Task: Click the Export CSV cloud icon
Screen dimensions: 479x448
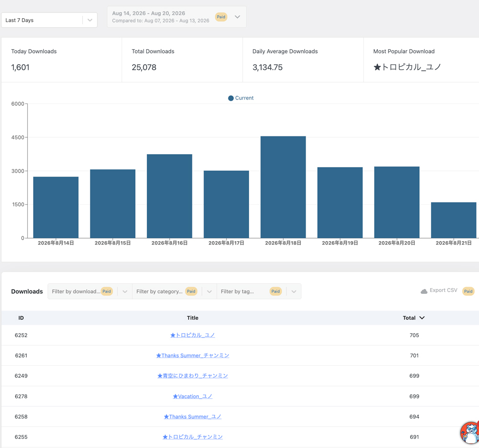Action: (424, 291)
